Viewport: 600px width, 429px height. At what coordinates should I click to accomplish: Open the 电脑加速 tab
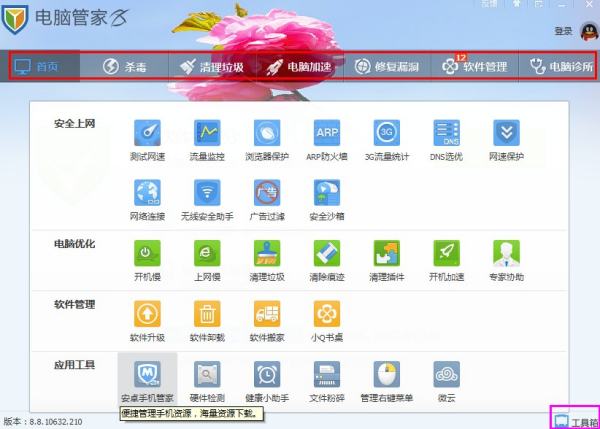point(299,67)
